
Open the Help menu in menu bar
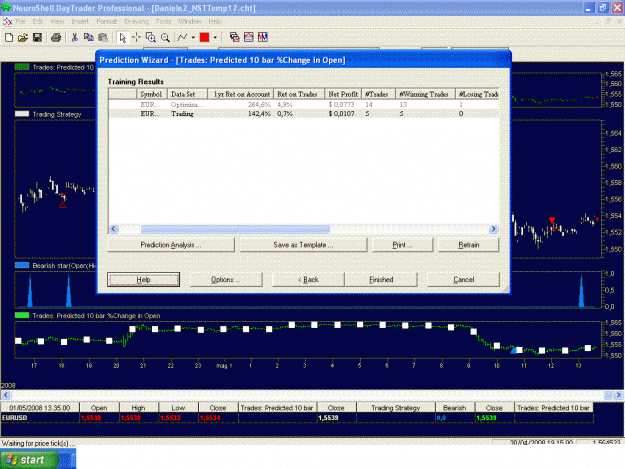215,22
